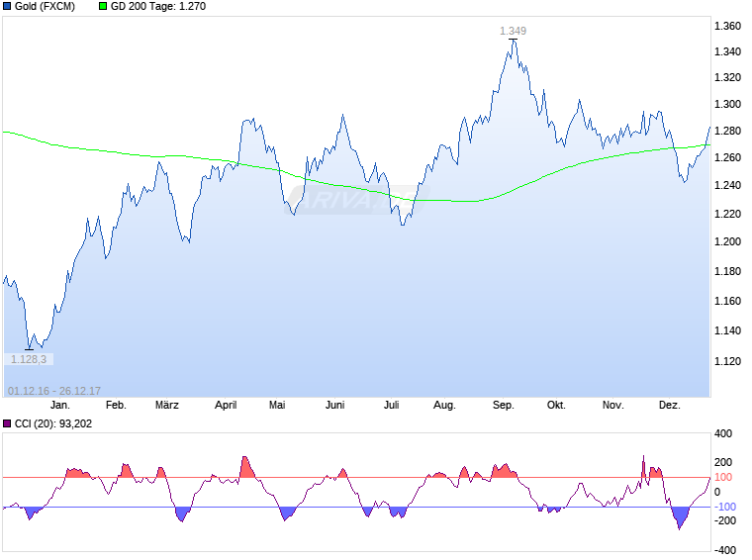Image resolution: width=752 pixels, height=560 pixels.
Task: Select the 'Gold (FXCM)' legend label
Action: [x=46, y=6]
